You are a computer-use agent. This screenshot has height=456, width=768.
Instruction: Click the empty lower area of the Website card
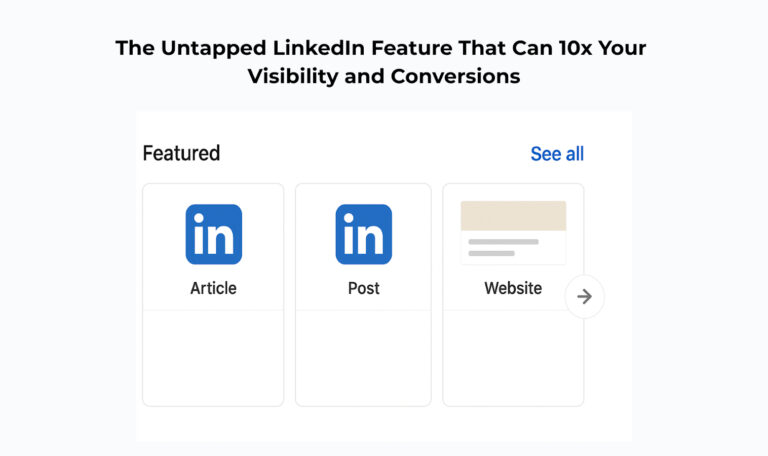(x=513, y=357)
